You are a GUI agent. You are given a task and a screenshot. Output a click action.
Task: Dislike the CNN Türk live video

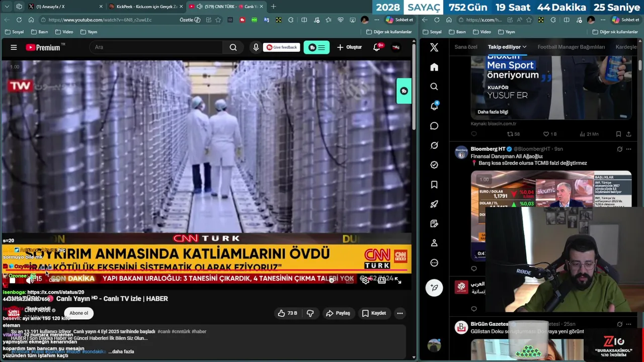click(x=310, y=313)
